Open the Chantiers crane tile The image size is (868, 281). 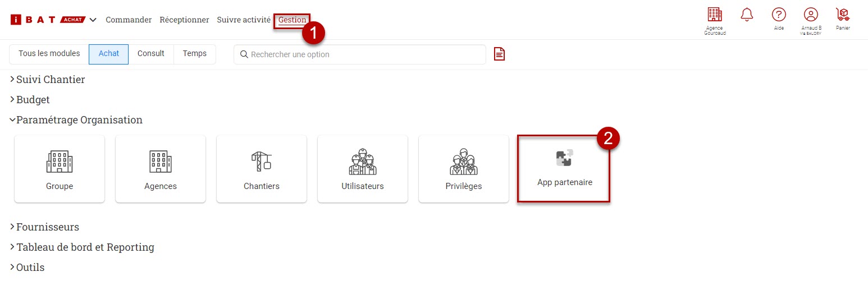262,168
